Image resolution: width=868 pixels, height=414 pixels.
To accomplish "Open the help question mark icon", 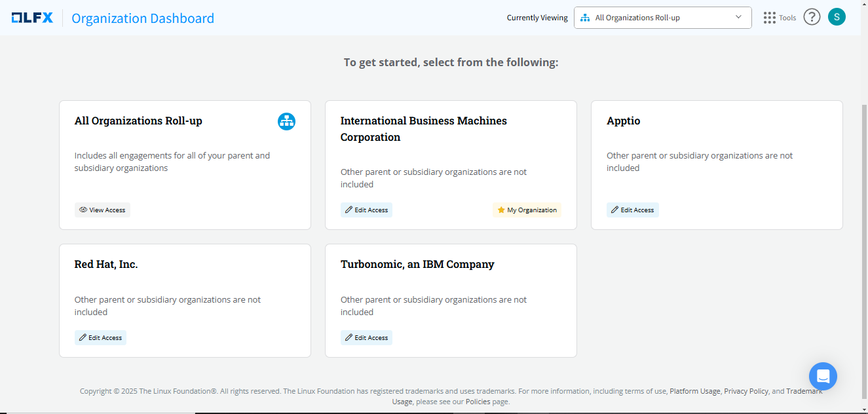I will click(x=812, y=17).
